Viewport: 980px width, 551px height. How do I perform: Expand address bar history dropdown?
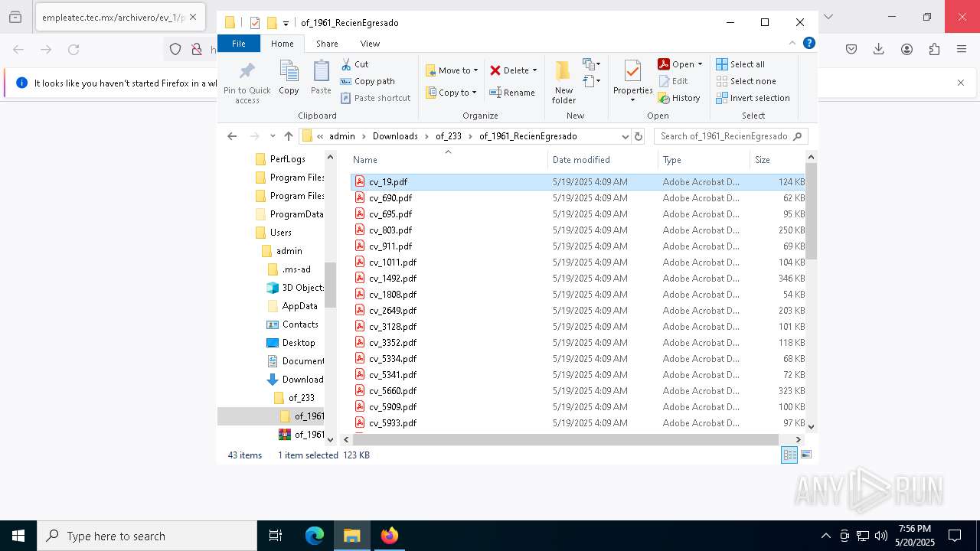click(625, 136)
